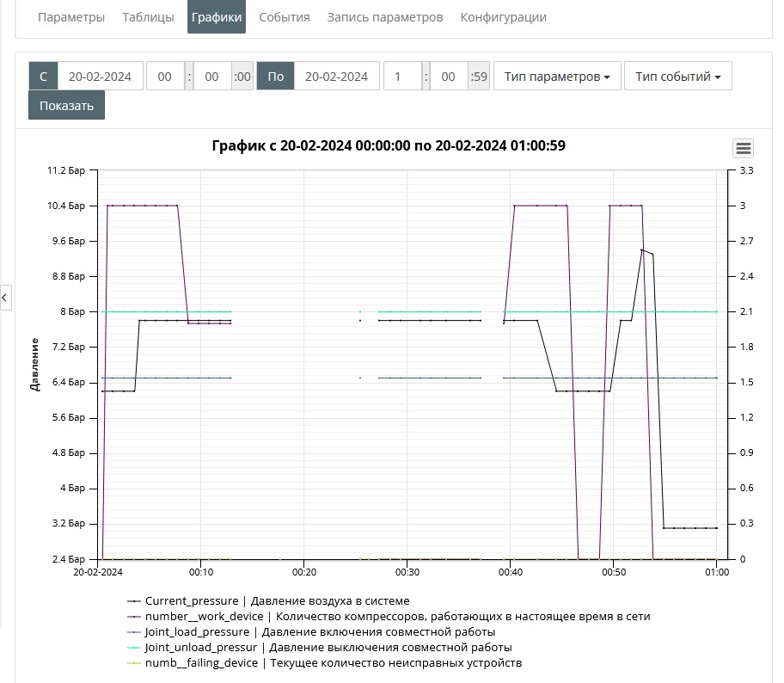Edit the end hour field showing 1
The image size is (784, 683).
pos(402,76)
